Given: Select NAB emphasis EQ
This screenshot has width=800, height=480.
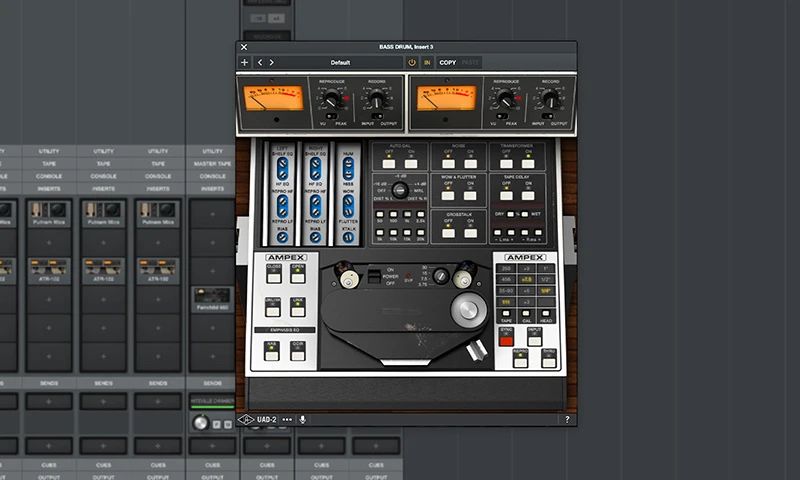Looking at the screenshot, I should (272, 352).
